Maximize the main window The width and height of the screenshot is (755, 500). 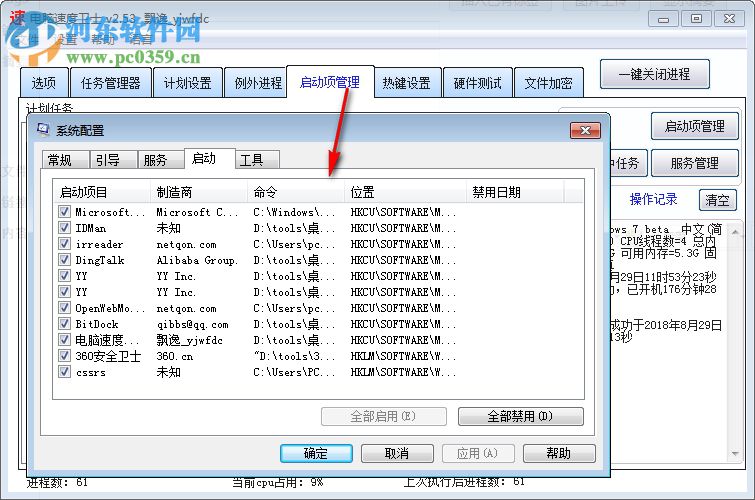[697, 19]
